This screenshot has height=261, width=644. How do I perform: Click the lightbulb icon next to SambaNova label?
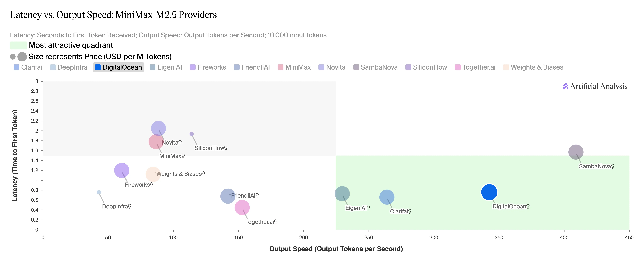pos(612,166)
